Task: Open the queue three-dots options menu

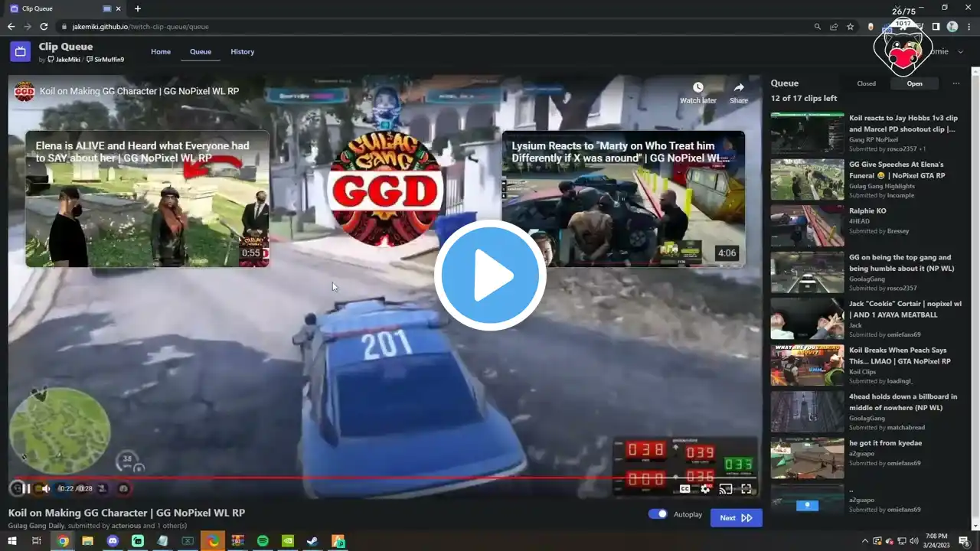Action: [x=955, y=83]
